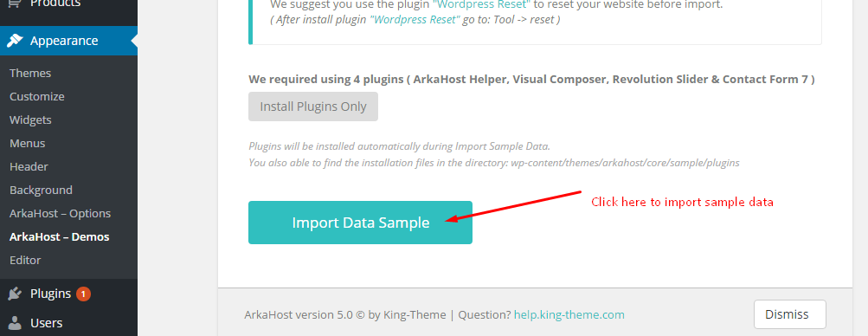The height and width of the screenshot is (336, 868).
Task: Click the Plugins plug icon
Action: 15,294
